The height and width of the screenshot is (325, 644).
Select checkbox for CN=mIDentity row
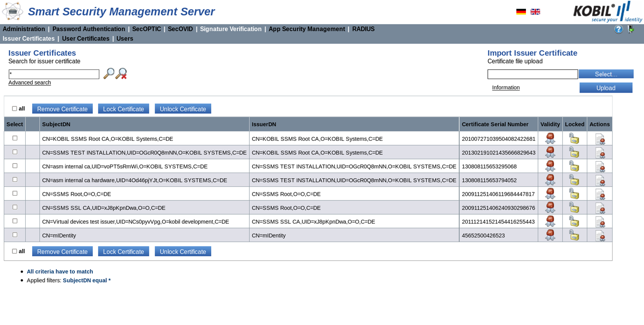(x=15, y=234)
